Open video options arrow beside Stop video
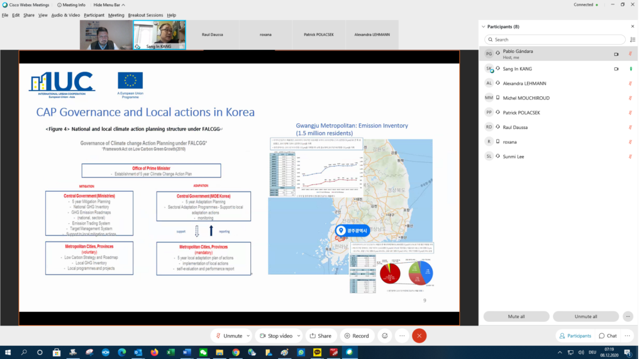This screenshot has width=644, height=359. [x=299, y=336]
